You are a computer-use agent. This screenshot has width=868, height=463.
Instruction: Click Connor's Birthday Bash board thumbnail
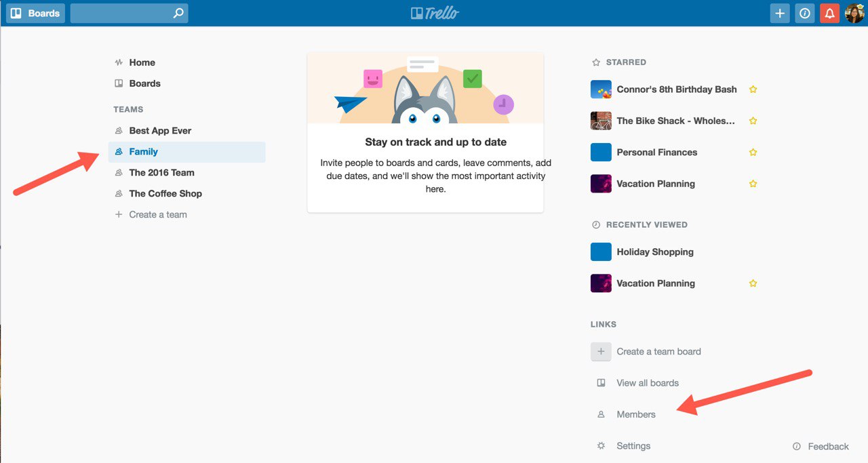click(601, 89)
